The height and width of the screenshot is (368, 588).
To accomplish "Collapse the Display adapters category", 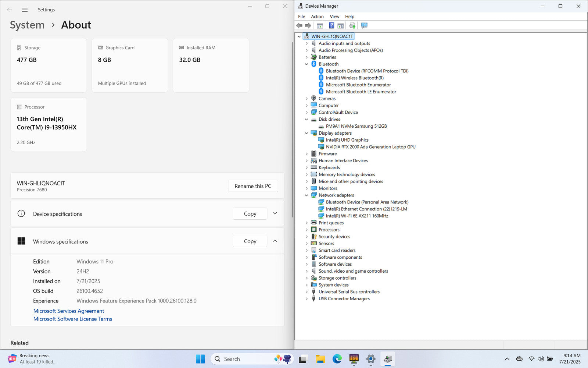I will (306, 133).
